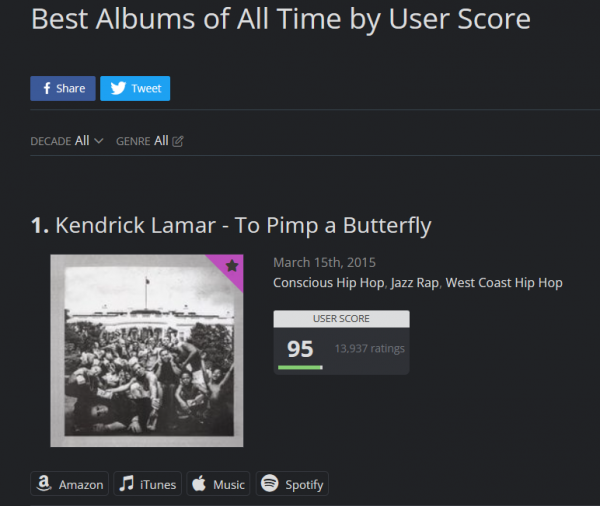Open the album via Spotify icon
The width and height of the screenshot is (600, 506).
[269, 484]
